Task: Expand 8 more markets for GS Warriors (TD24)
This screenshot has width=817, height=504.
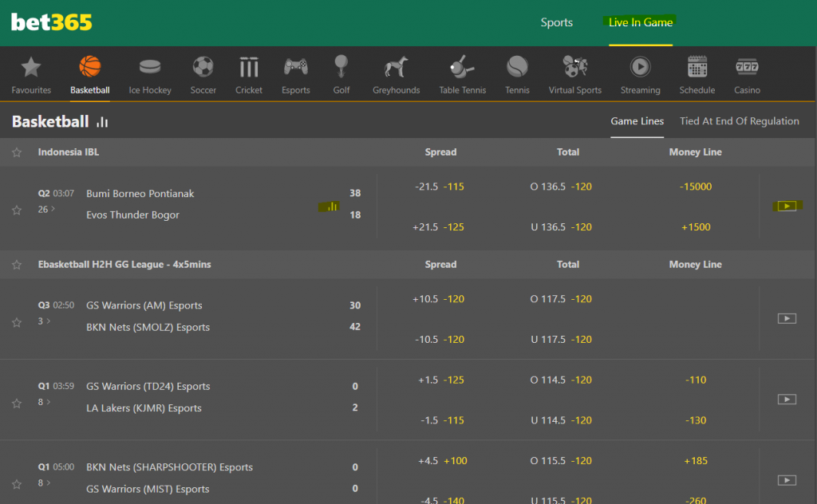Action: click(45, 402)
